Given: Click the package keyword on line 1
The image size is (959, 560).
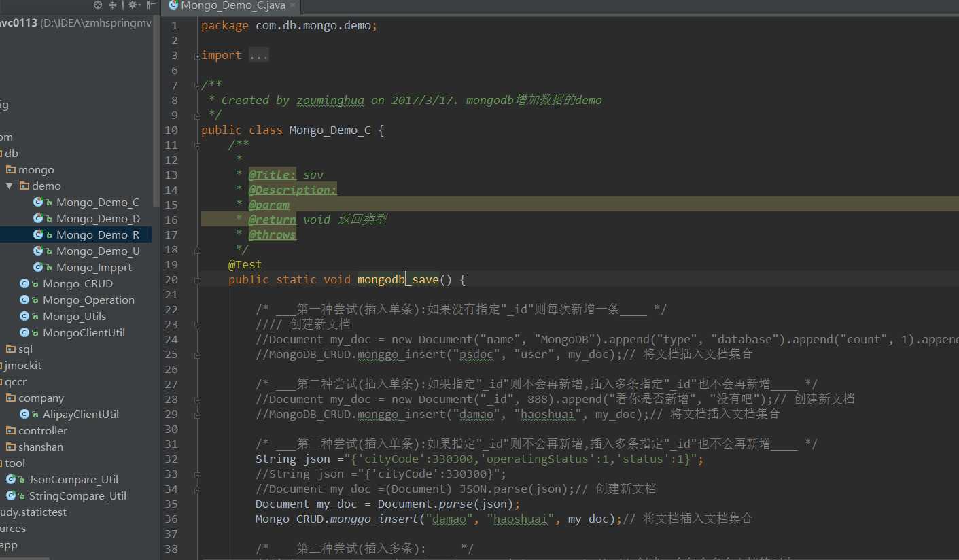Looking at the screenshot, I should (x=225, y=26).
